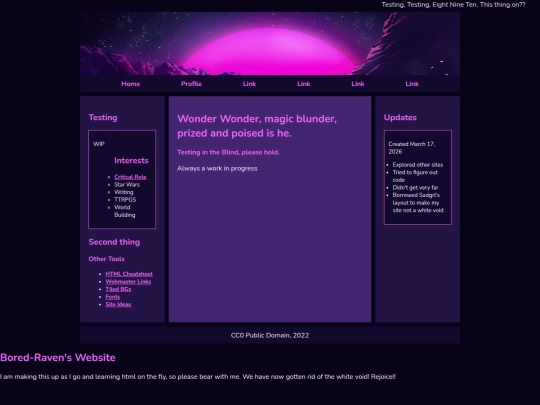This screenshot has height=405, width=540.
Task: Click the 'World Building' list item
Action: (125, 211)
